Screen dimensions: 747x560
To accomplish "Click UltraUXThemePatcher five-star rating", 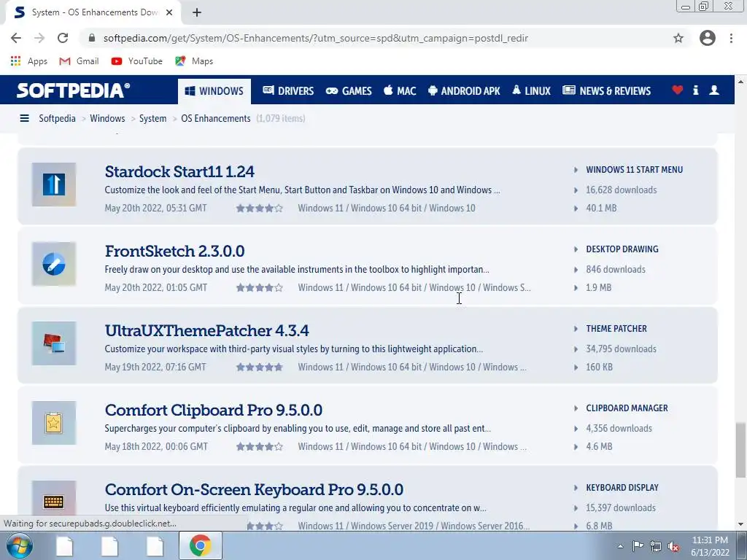I will [x=260, y=367].
